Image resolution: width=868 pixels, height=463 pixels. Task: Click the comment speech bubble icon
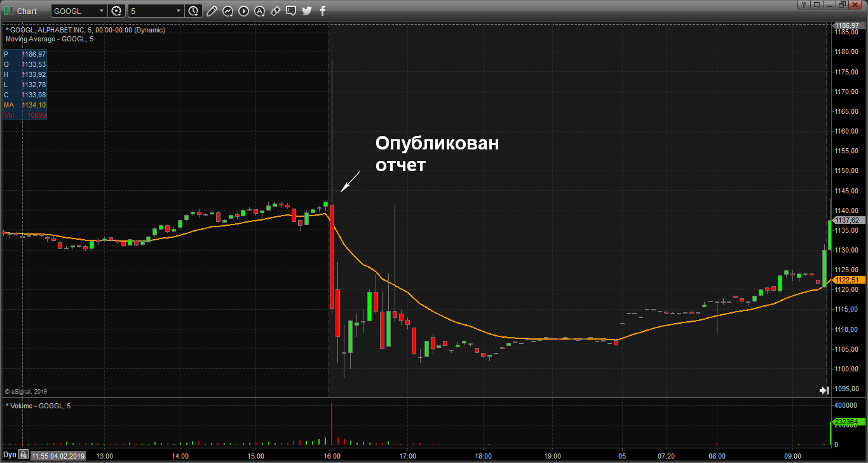tap(291, 11)
